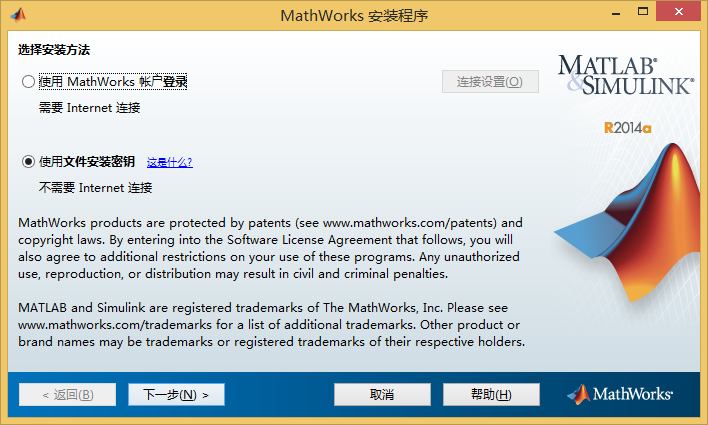
Task: Click the 连接设置(O) connection settings button
Action: pyautogui.click(x=490, y=82)
